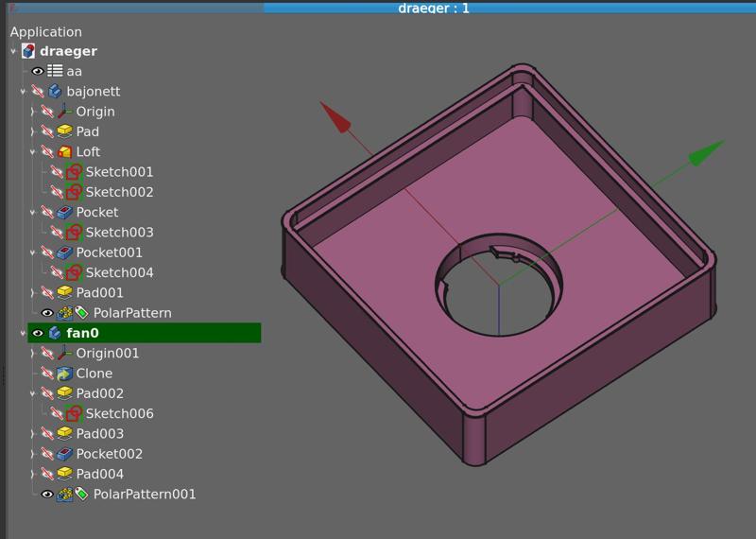Toggle visibility of Pad002
This screenshot has height=539, width=756.
(x=46, y=393)
